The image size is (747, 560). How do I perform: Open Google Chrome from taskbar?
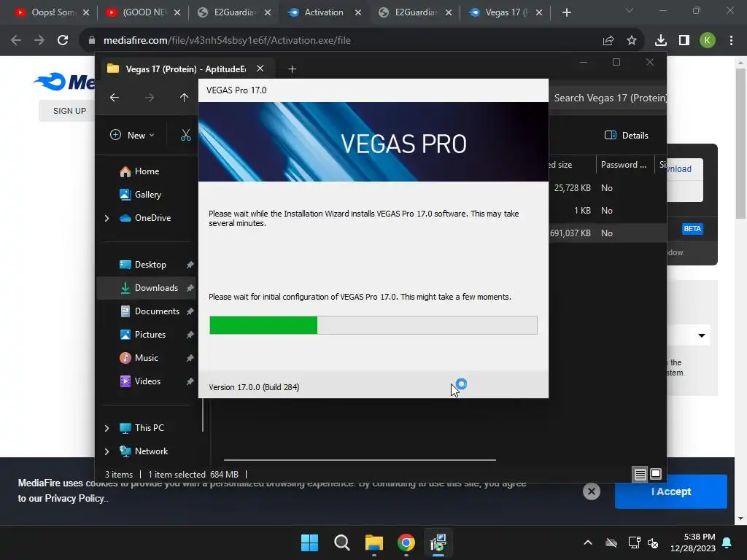pos(406,542)
